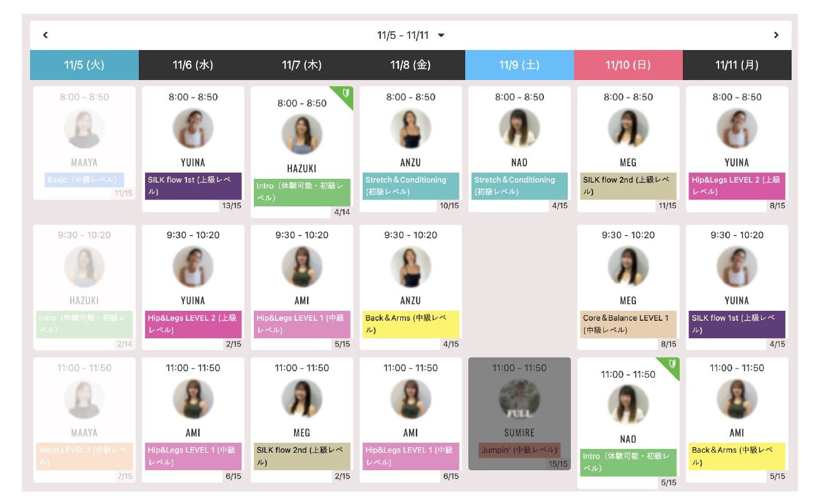Click AMI's photo in 11/11 11:00 class
Image resolution: width=816 pixels, height=504 pixels.
[737, 399]
